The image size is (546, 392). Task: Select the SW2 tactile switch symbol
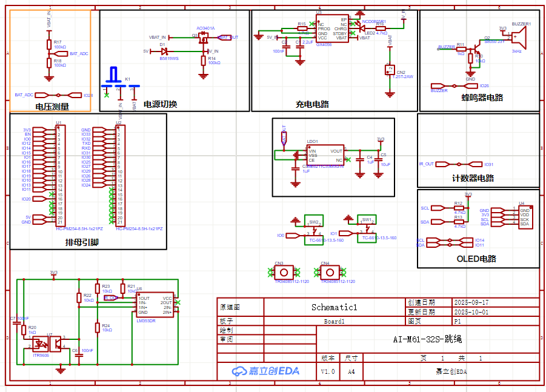pyautogui.click(x=314, y=231)
